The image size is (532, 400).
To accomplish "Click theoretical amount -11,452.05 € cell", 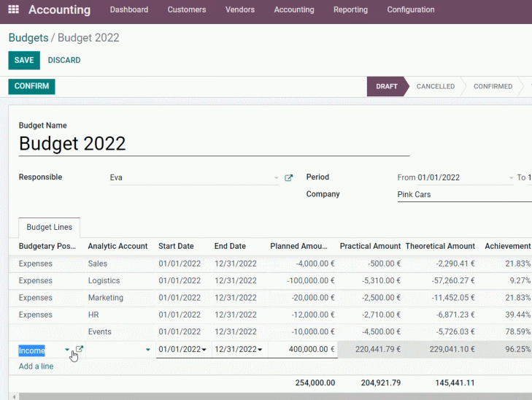I will coord(453,298).
